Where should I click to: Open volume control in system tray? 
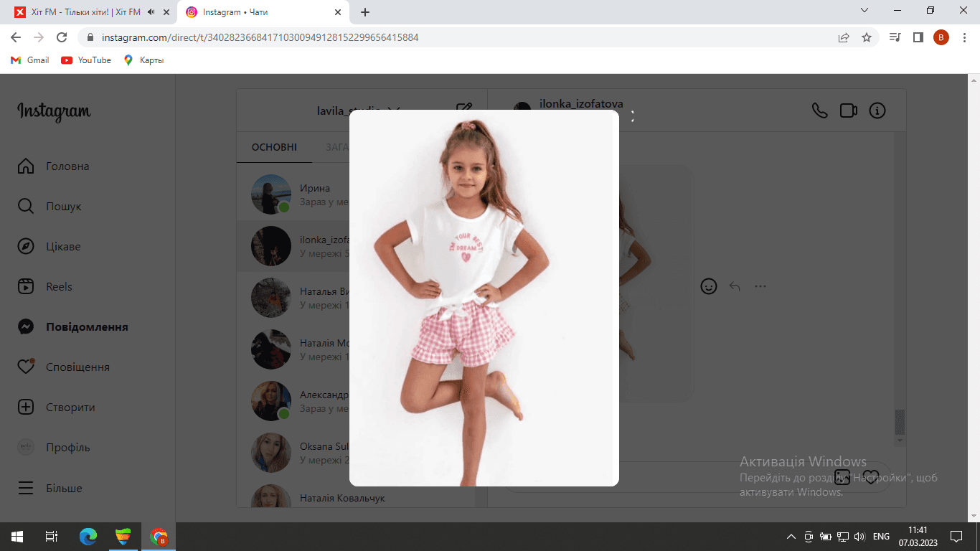tap(860, 536)
